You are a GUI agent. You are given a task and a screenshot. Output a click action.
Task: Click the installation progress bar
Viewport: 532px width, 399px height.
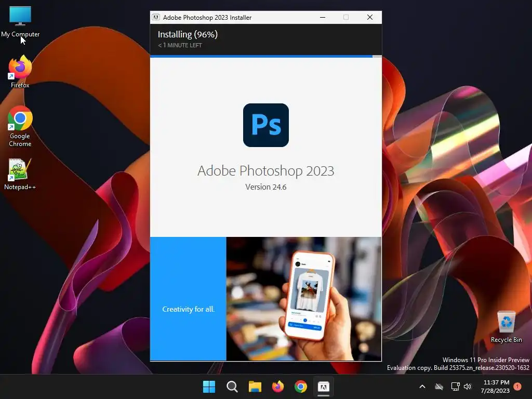tap(265, 56)
